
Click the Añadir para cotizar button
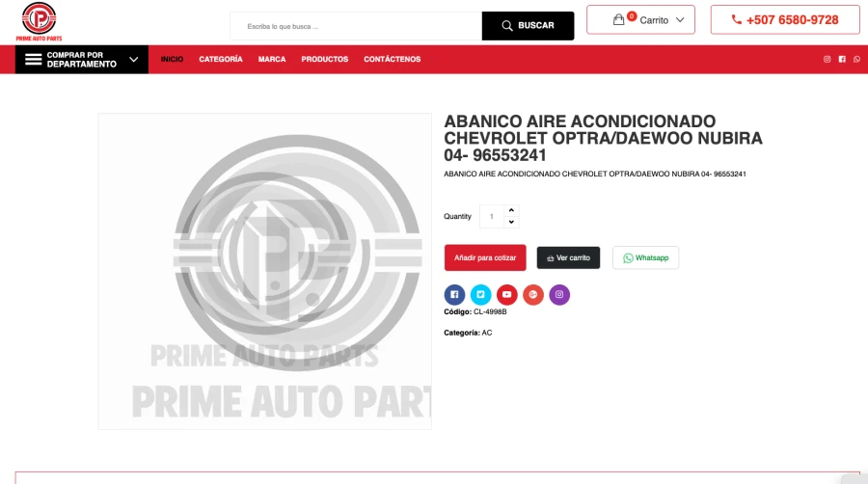[x=485, y=257]
